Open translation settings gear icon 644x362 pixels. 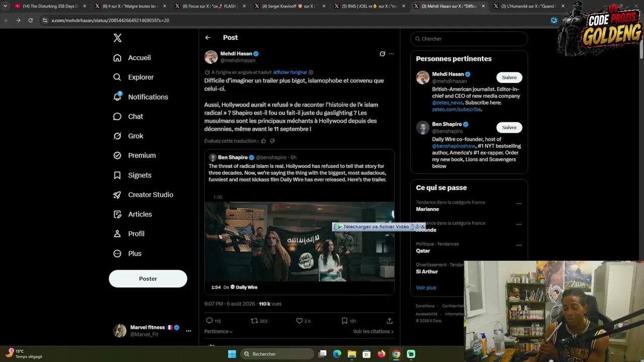[311, 72]
